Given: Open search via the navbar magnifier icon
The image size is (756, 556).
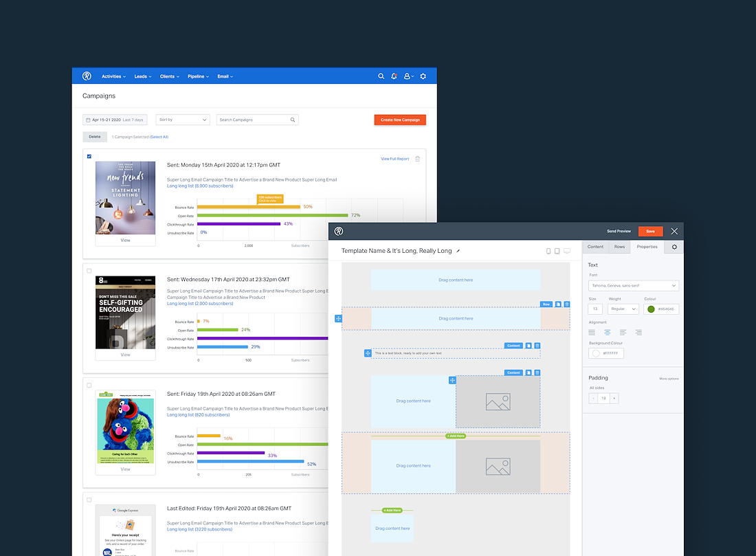Looking at the screenshot, I should click(381, 76).
